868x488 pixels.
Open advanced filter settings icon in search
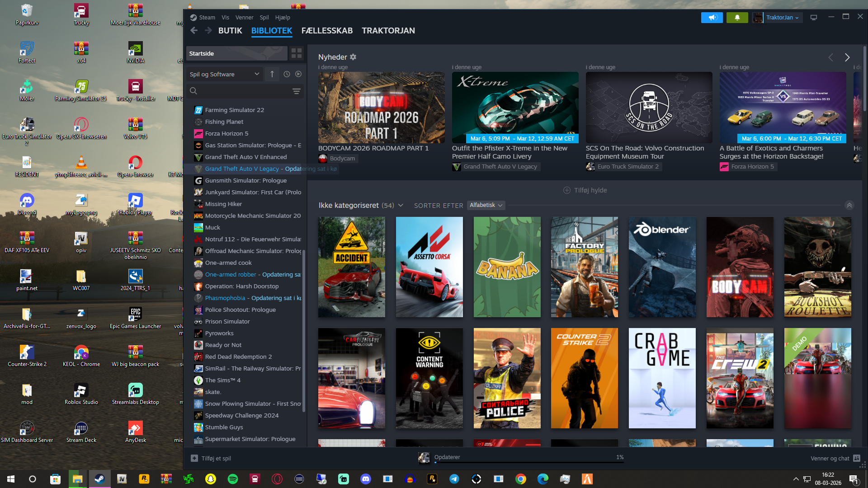[x=297, y=91]
